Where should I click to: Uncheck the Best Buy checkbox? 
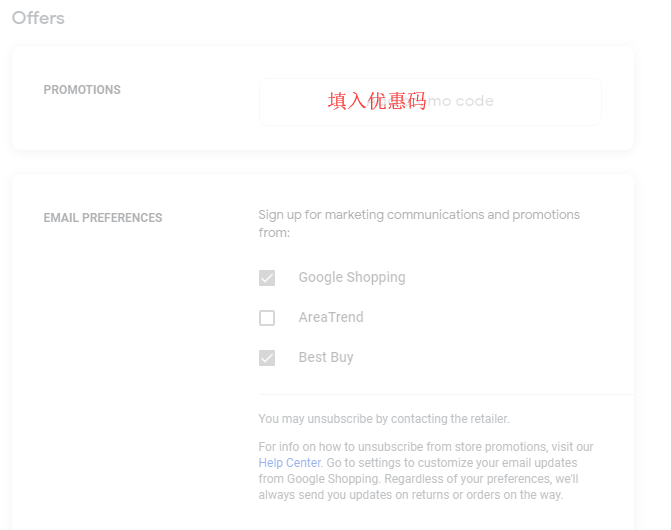point(267,358)
